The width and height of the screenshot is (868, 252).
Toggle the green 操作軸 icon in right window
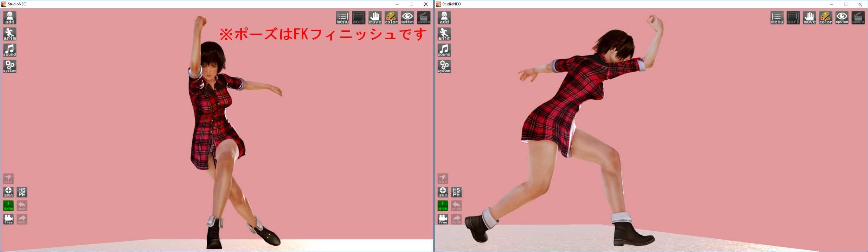[x=443, y=205]
